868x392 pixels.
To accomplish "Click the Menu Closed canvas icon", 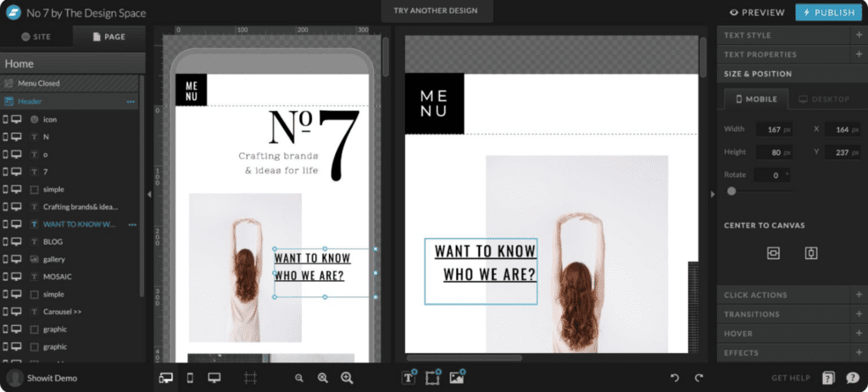I will tap(8, 84).
